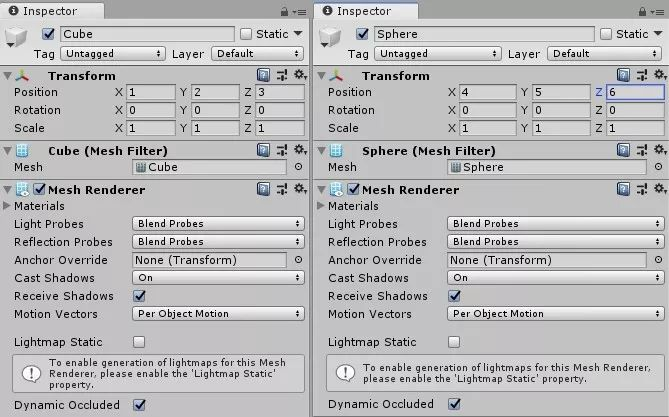Disable the Sphere Mesh Renderer component checkbox
669x417 pixels.
[x=353, y=189]
